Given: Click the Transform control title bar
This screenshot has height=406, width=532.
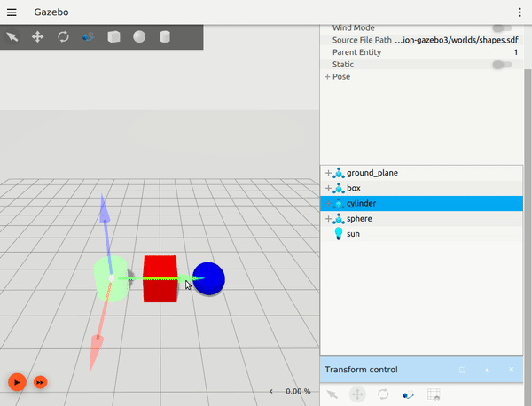Looking at the screenshot, I should pyautogui.click(x=421, y=370).
